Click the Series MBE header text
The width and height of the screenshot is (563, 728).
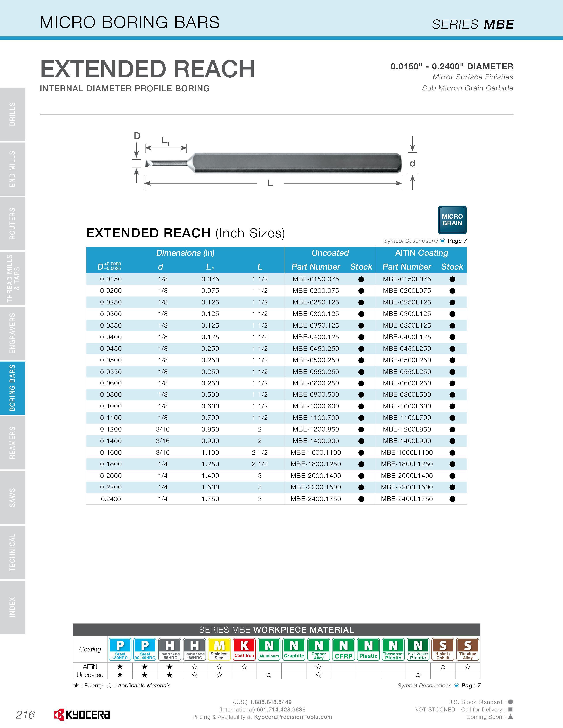[x=473, y=24]
